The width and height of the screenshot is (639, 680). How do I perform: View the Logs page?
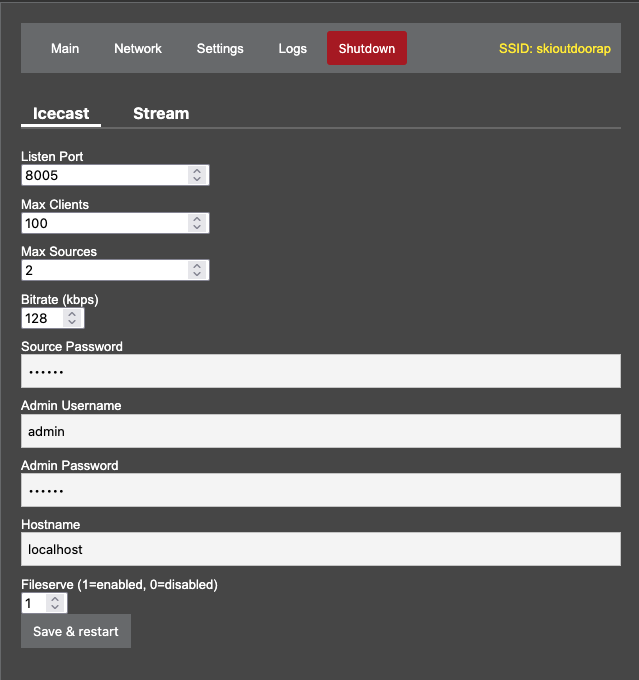[293, 48]
